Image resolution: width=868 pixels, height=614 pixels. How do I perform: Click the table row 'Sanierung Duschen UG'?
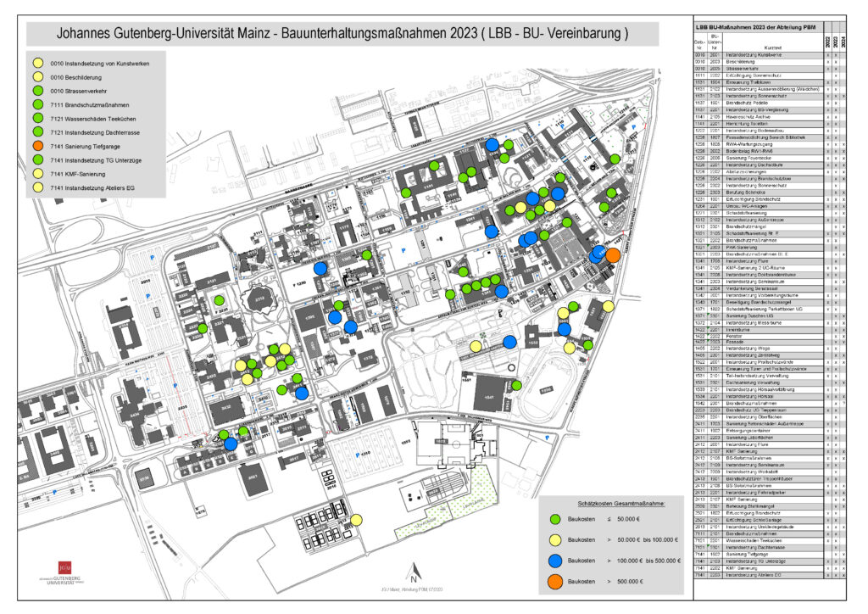[x=770, y=315]
